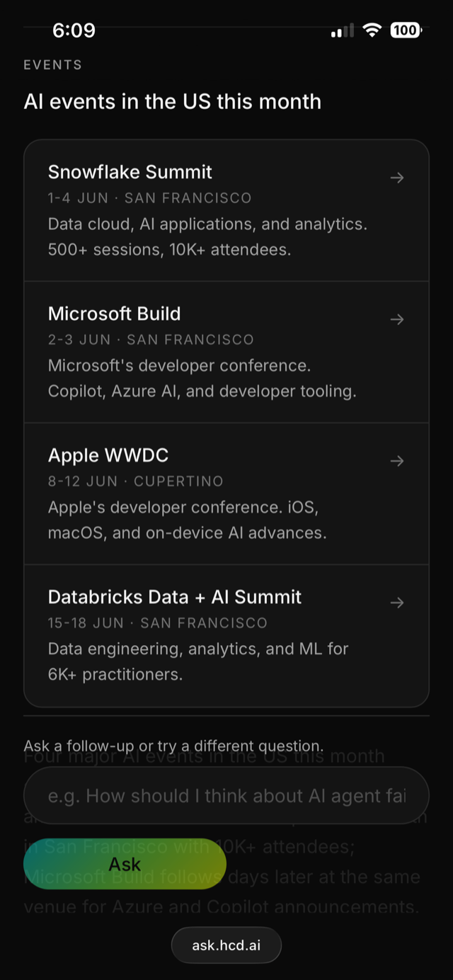The height and width of the screenshot is (980, 453).
Task: Tap the 15-18 JUN San Francisco line
Action: tap(158, 623)
